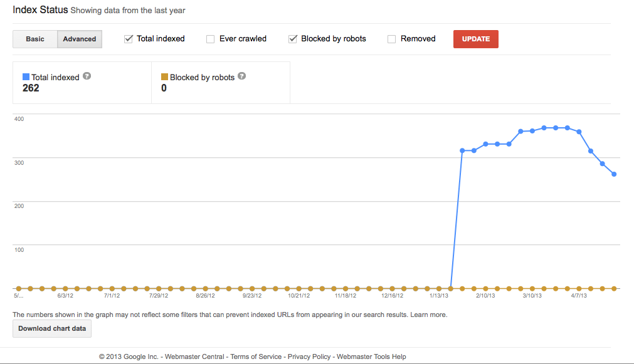Click the Download chart data button
The width and height of the screenshot is (634, 364).
52,328
